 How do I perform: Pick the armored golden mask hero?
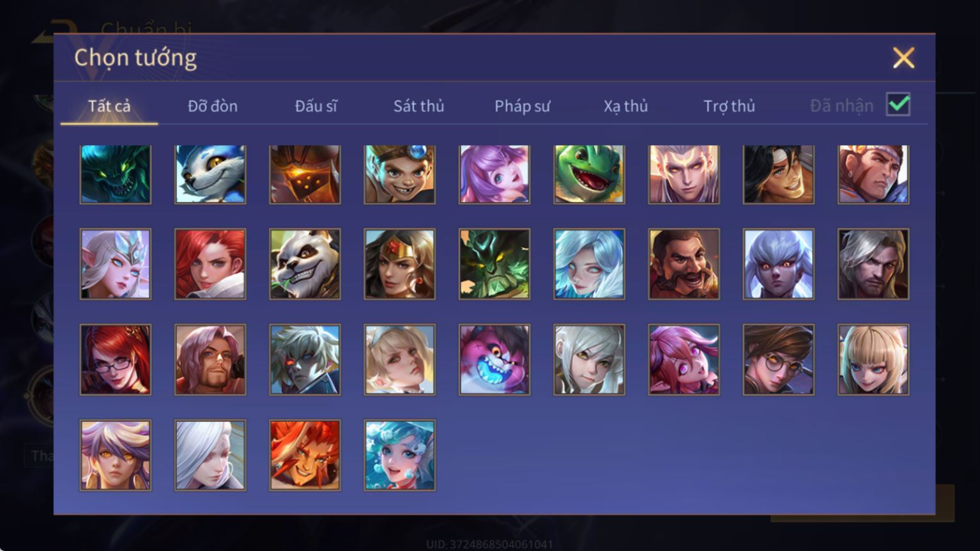pyautogui.click(x=305, y=175)
